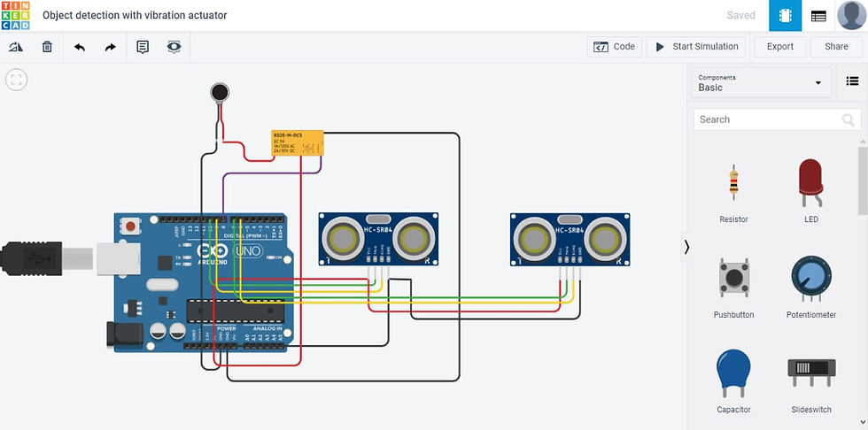
Task: Open the notes tool icon
Action: tap(143, 47)
